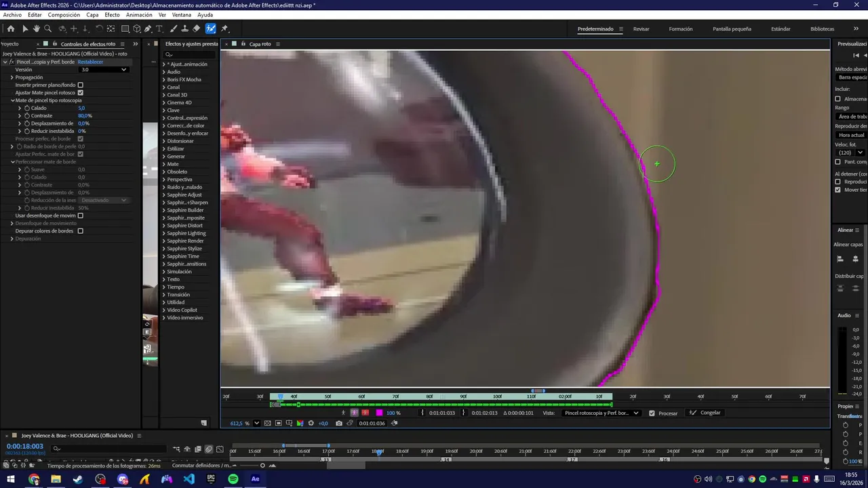
Task: Collapse Mate de pincel tipo rotoscopia
Action: point(12,100)
